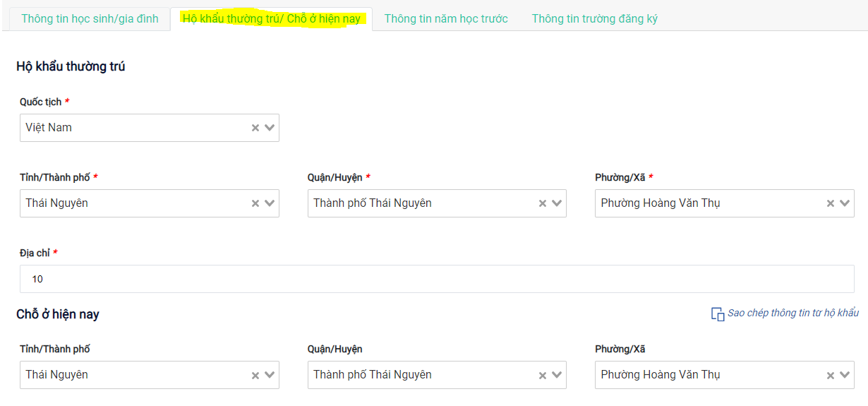Image resolution: width=868 pixels, height=406 pixels.
Task: Expand current residence Phường/Xã dropdown arrow
Action: [845, 376]
